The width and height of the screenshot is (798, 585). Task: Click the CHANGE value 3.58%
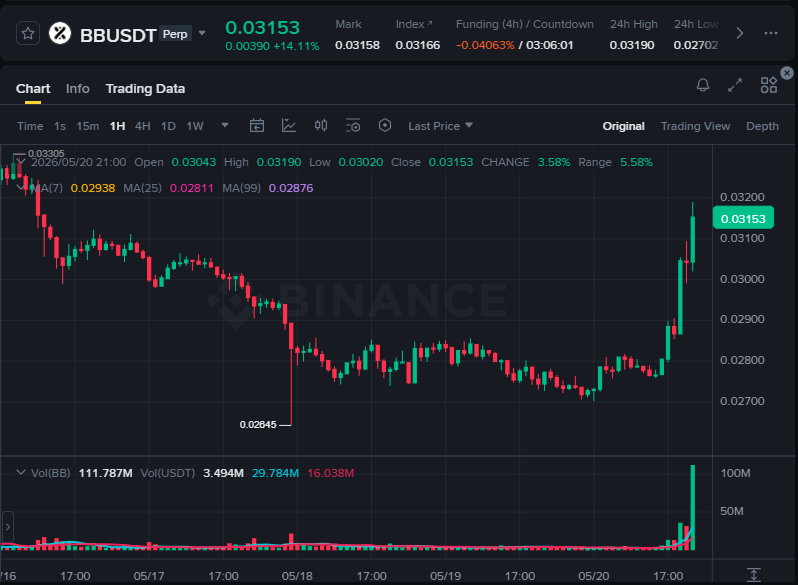pos(554,162)
